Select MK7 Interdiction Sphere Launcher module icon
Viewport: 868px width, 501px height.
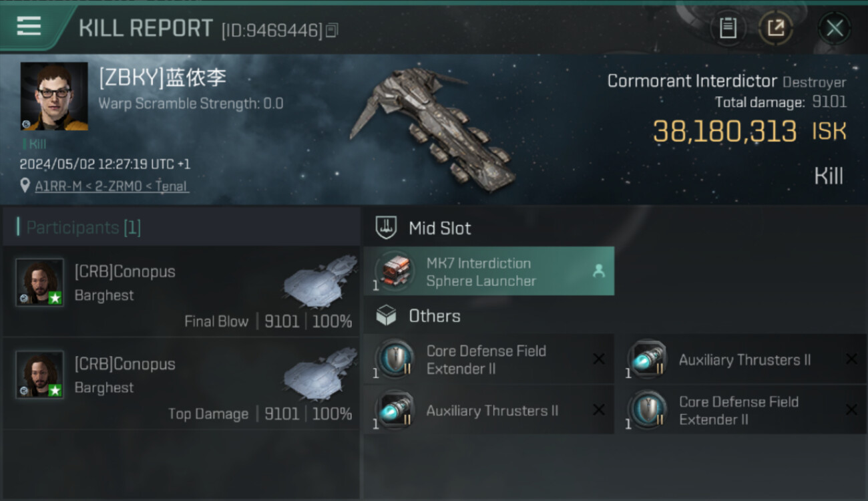tap(395, 271)
